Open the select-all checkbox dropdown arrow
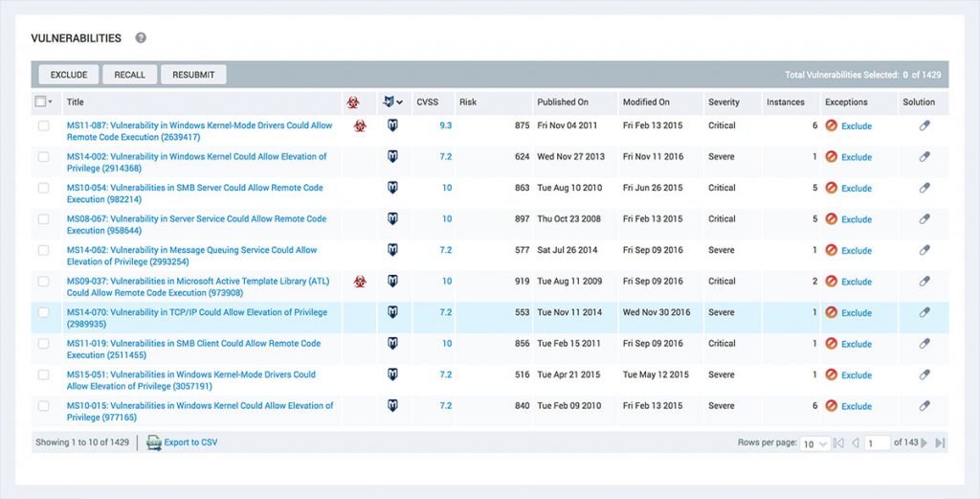Viewport: 980px width, 499px height. pos(50,102)
